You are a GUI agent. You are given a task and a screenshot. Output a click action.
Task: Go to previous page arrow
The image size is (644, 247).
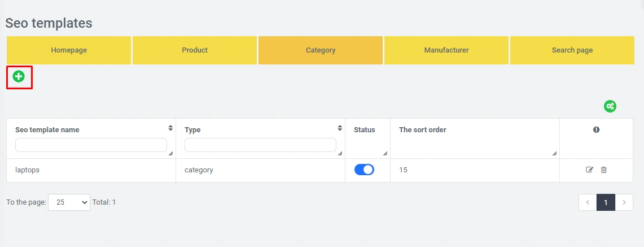click(588, 202)
